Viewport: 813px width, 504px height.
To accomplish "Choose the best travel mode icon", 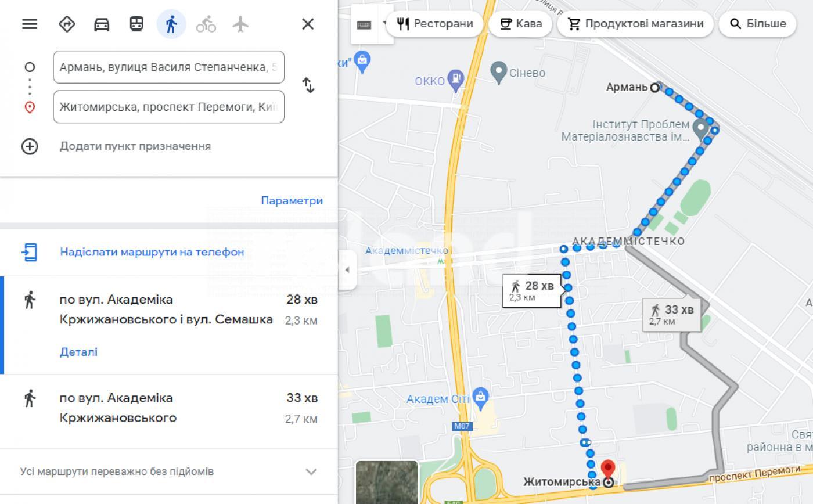I will click(x=67, y=24).
